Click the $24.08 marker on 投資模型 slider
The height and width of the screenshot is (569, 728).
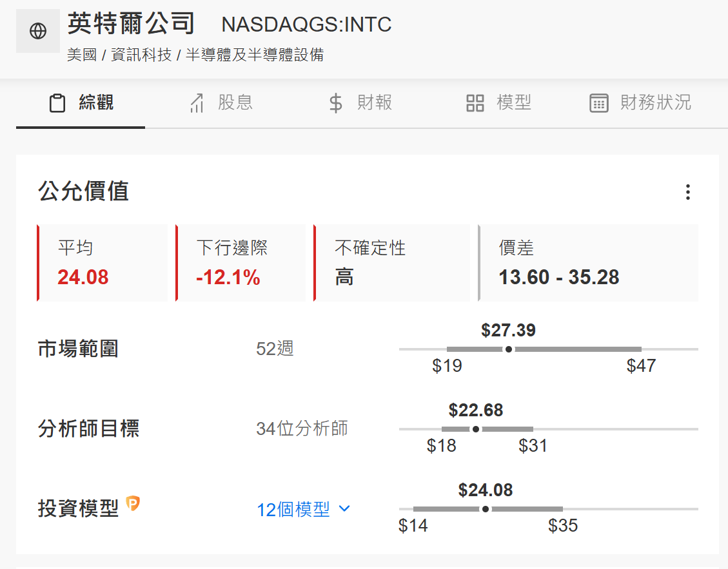(486, 509)
